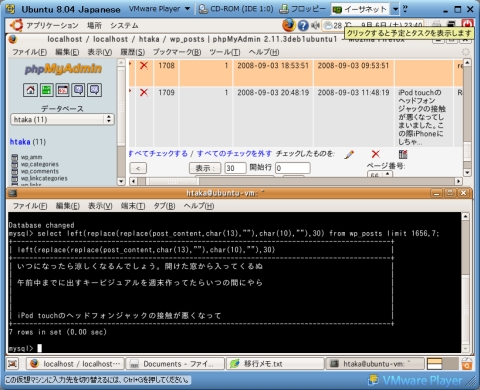The height and width of the screenshot is (390, 480).
Task: Click the Ubuntu logo in the top panel
Action: pyautogui.click(x=16, y=25)
